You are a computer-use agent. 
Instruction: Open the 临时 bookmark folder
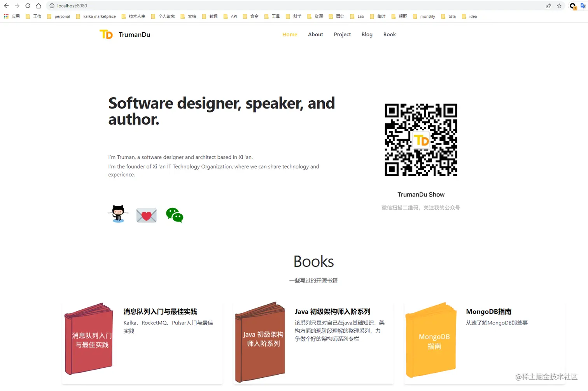tap(378, 16)
